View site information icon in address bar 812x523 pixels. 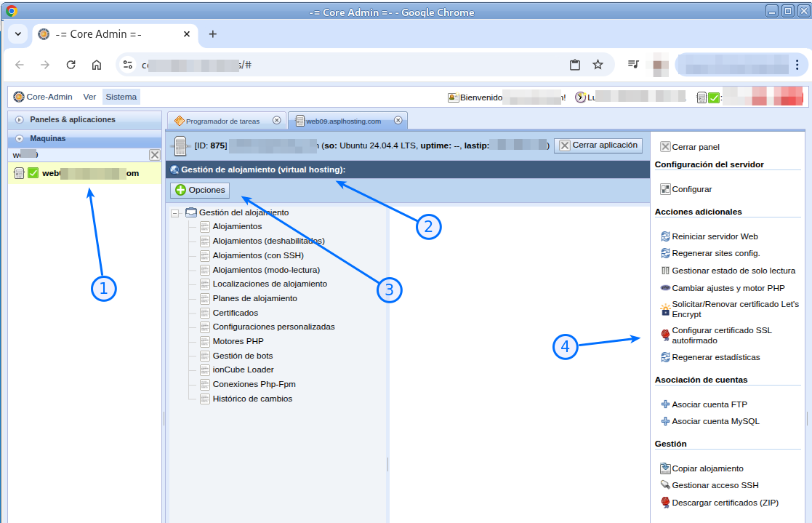click(127, 65)
